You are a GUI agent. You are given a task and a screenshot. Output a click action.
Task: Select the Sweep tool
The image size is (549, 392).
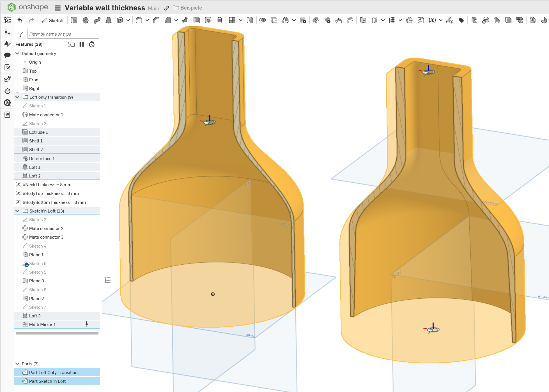(97, 20)
